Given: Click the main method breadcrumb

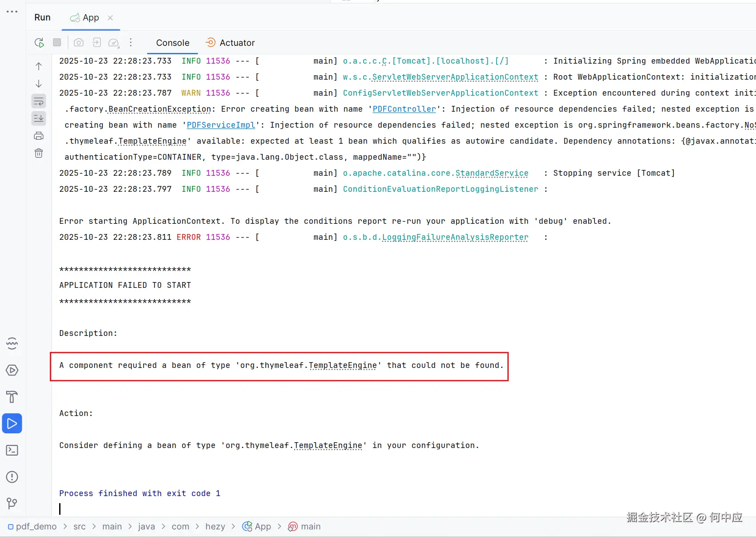Looking at the screenshot, I should point(305,526).
